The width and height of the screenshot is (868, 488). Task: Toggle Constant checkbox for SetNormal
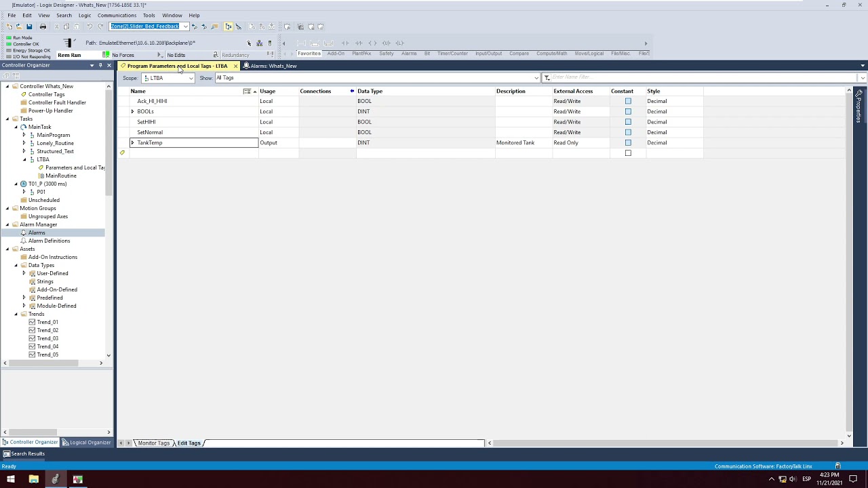pyautogui.click(x=628, y=132)
